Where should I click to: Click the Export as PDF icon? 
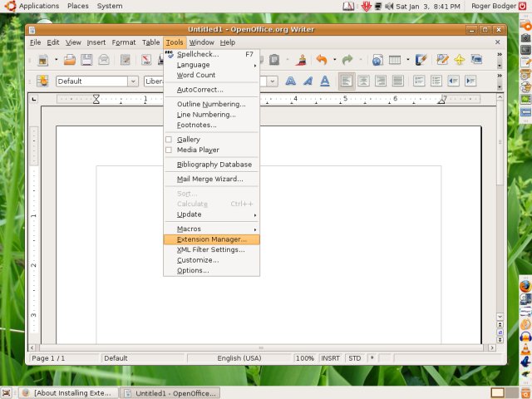[146, 60]
